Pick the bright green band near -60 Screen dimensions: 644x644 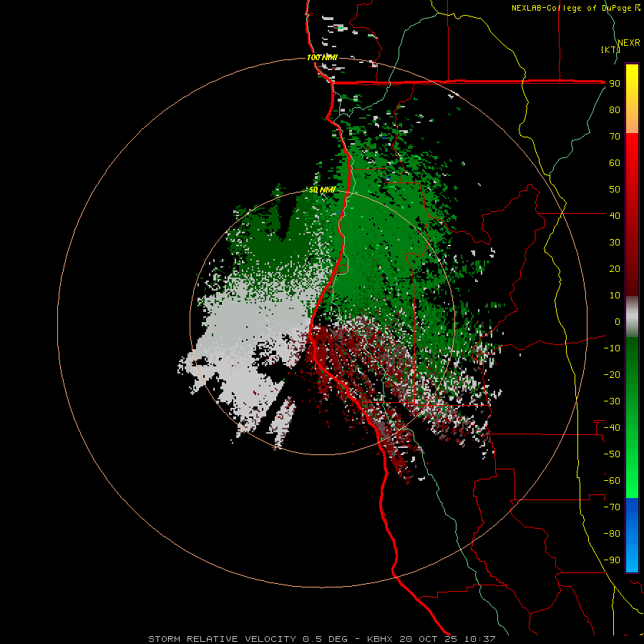[x=632, y=484]
